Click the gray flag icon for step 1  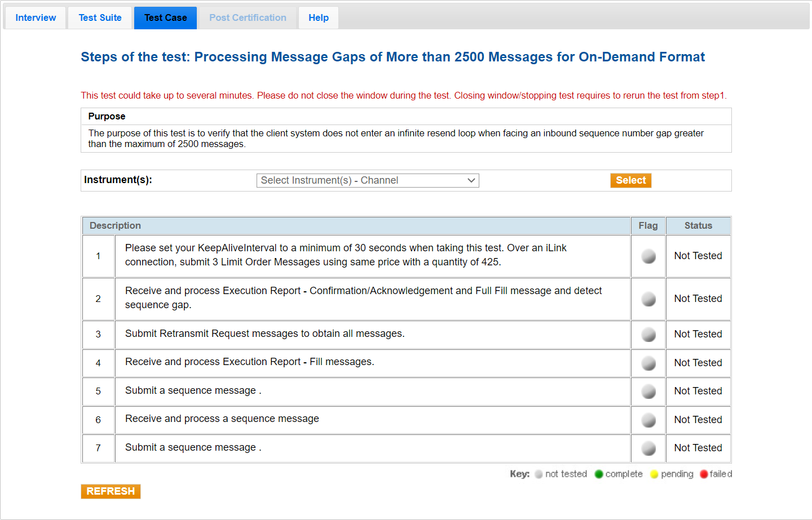click(x=648, y=256)
